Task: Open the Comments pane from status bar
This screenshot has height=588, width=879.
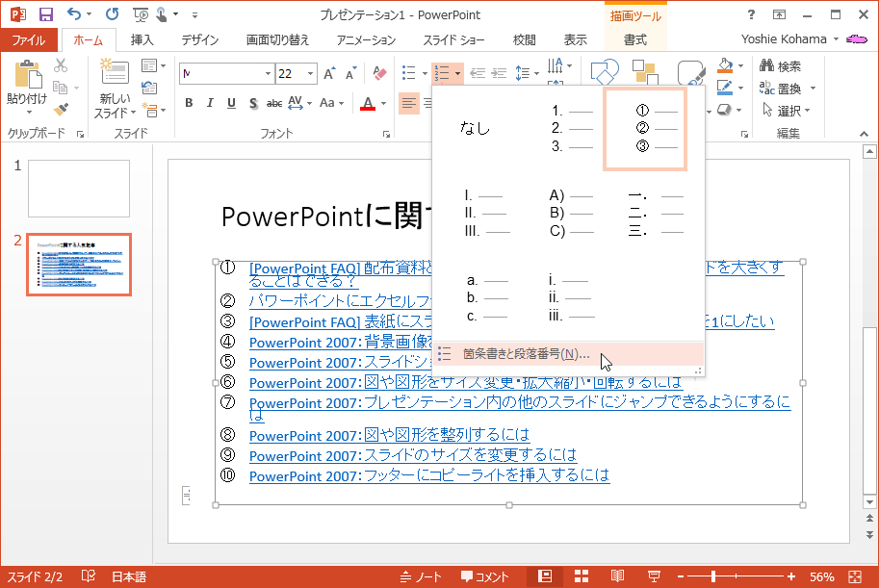Action: pos(484,576)
